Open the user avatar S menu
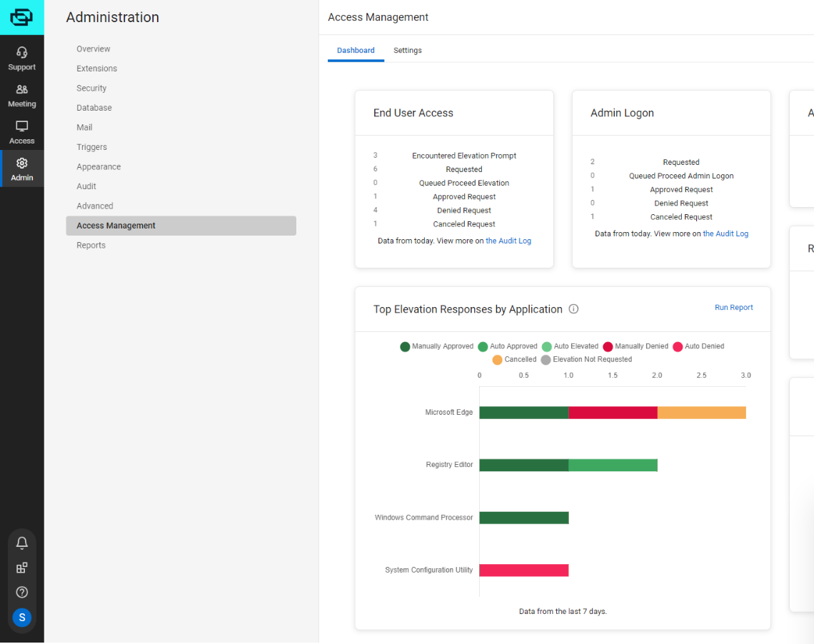 pos(22,618)
